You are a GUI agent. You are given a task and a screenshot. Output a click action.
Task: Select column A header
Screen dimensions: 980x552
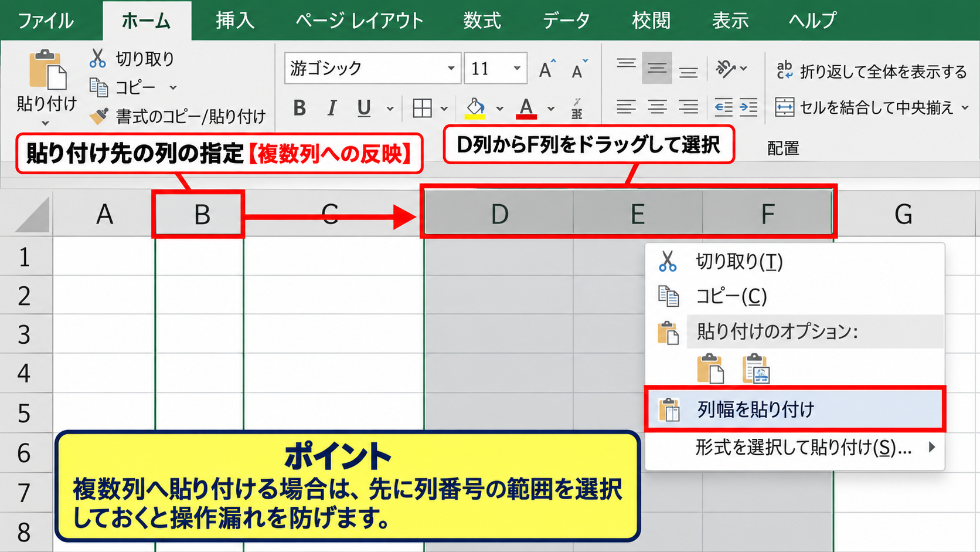pyautogui.click(x=104, y=214)
